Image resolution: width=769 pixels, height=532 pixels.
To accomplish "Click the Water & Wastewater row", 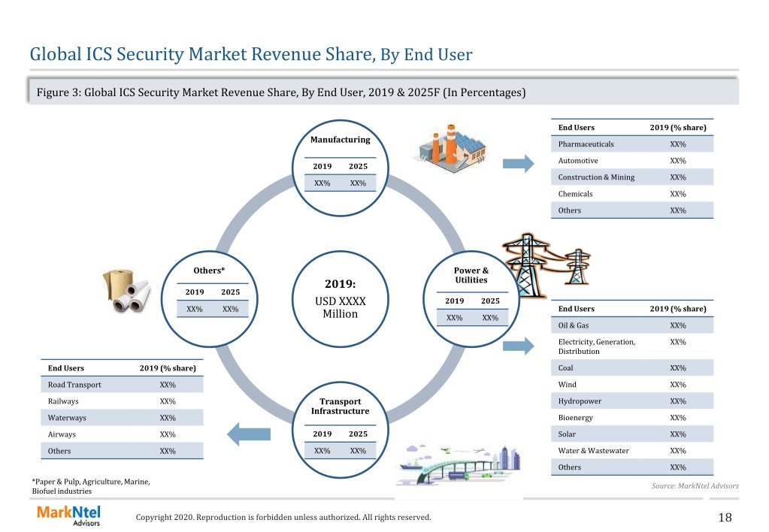I will [x=632, y=451].
